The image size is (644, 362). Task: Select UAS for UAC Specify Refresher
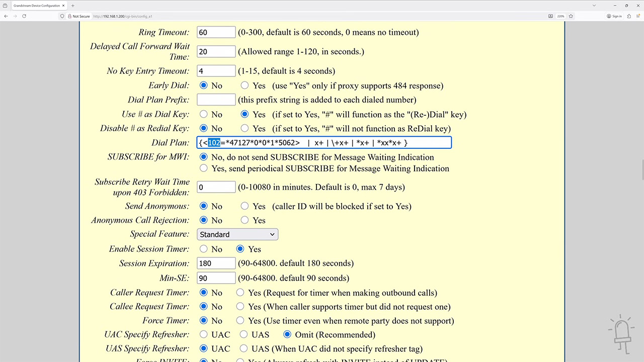[244, 334]
